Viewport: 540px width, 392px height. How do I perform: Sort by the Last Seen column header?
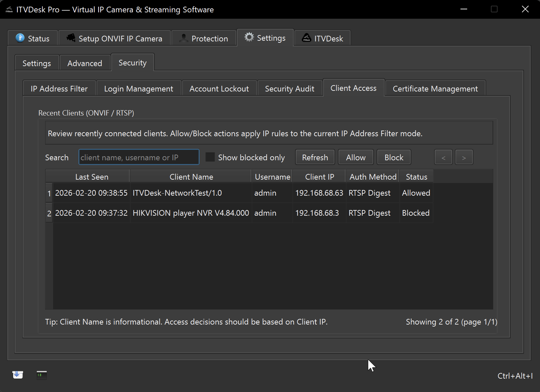92,177
